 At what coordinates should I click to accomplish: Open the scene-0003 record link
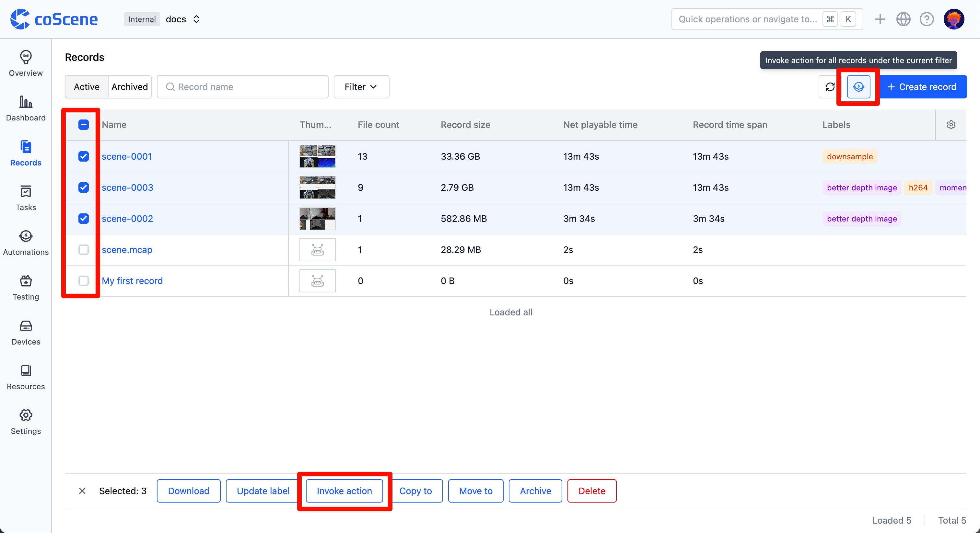(x=127, y=187)
